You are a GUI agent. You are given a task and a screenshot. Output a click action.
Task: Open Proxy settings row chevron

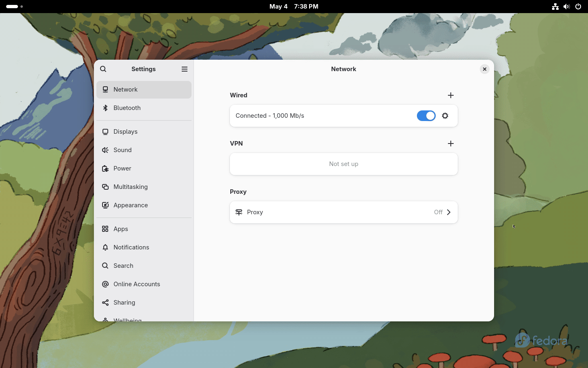point(449,212)
